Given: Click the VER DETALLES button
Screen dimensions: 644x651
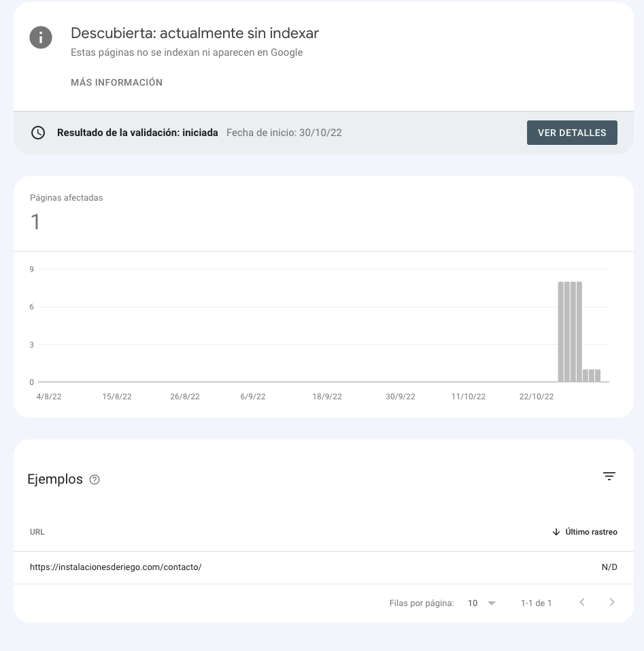Looking at the screenshot, I should tap(572, 133).
